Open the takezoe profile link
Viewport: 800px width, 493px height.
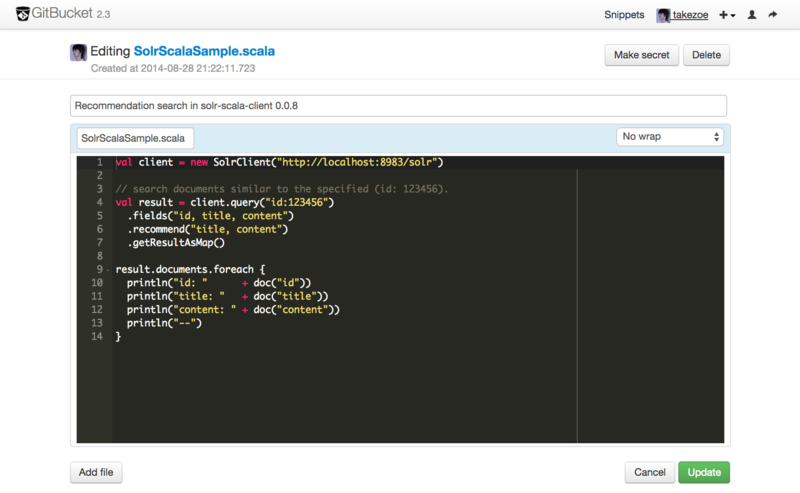click(690, 15)
